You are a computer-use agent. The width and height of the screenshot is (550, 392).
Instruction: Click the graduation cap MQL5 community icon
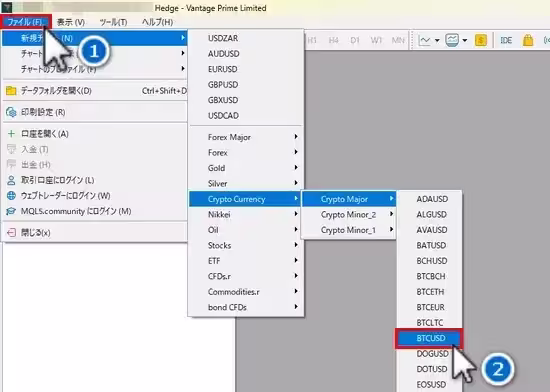(11, 211)
